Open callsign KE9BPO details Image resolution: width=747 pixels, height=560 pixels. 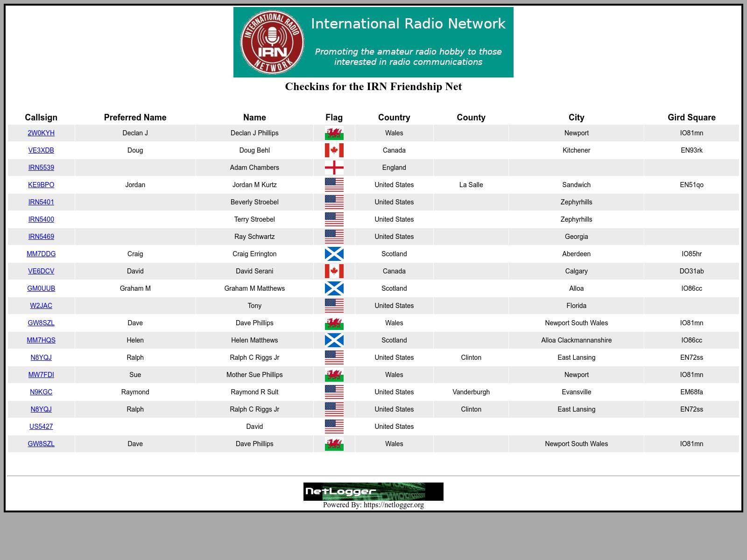[41, 185]
